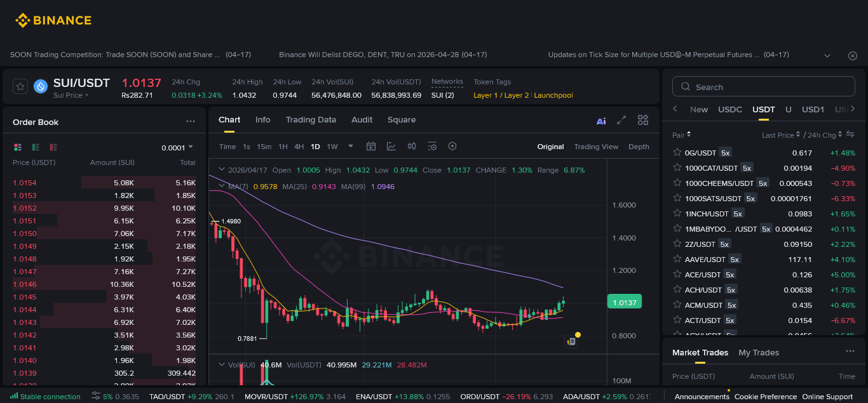Sort pairs by Last Price
The height and width of the screenshot is (403, 868).
click(781, 135)
